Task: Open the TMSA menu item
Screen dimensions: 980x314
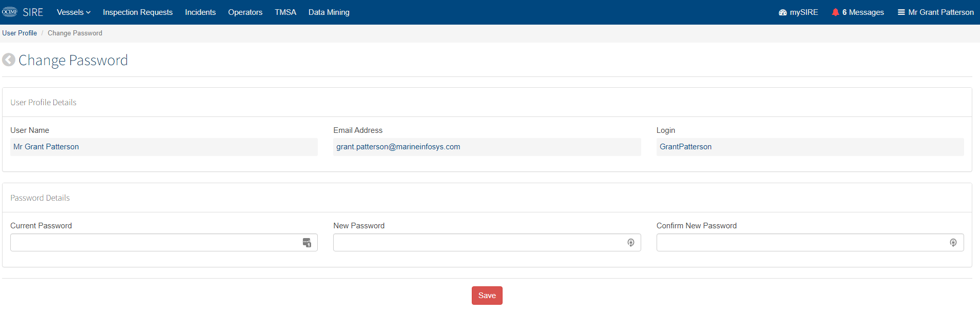Action: point(285,12)
